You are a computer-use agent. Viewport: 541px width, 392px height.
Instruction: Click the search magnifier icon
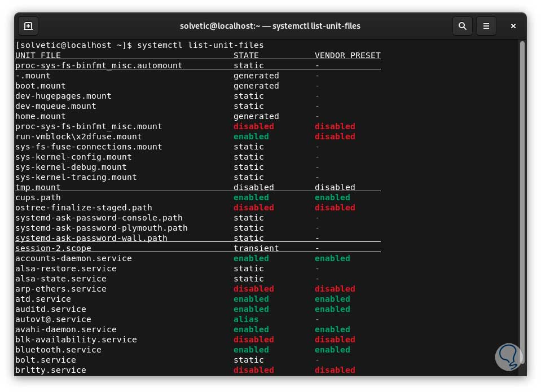coord(463,26)
